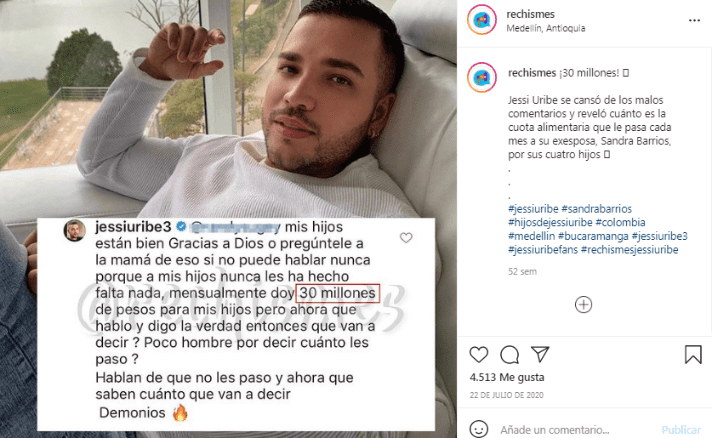The height and width of the screenshot is (438, 712).
Task: Open the three-dot options menu
Action: tap(694, 20)
